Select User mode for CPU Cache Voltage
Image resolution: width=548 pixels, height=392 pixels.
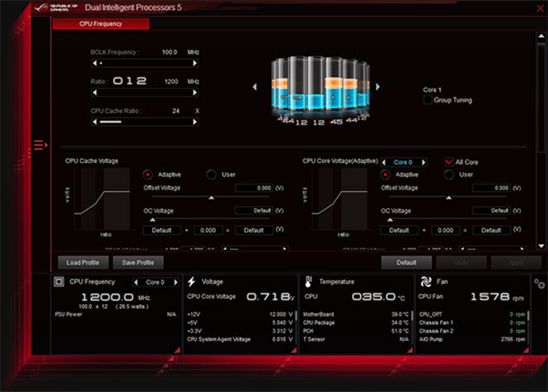[x=211, y=174]
